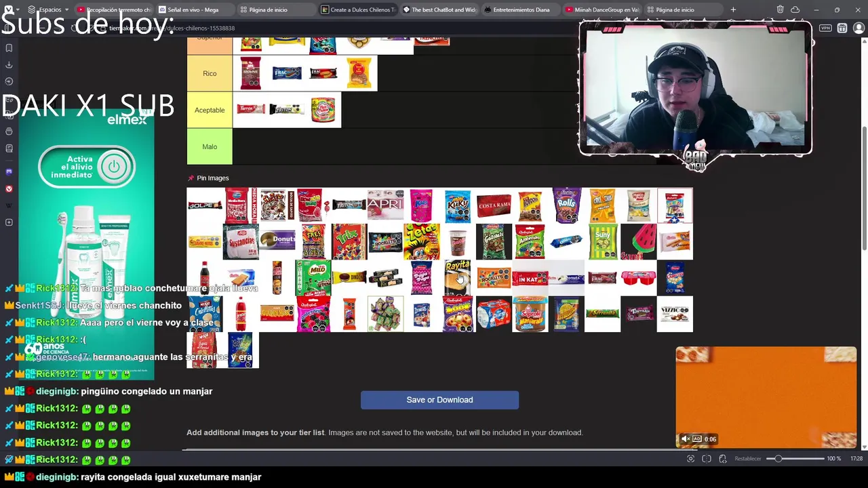Click the Pin Images label
868x488 pixels.
[212, 178]
